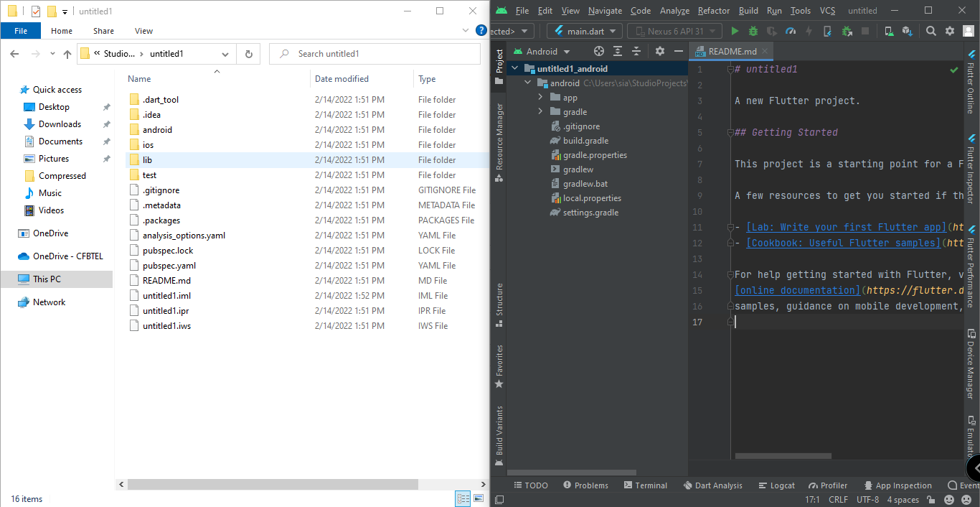This screenshot has width=980, height=507.
Task: Switch File Explorer to details view
Action: [463, 498]
